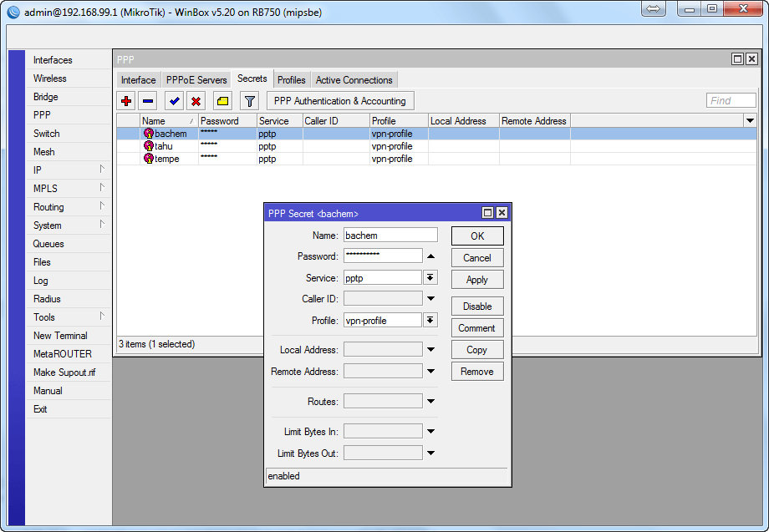Switch to the Interface tab
This screenshot has width=769, height=532.
[138, 80]
